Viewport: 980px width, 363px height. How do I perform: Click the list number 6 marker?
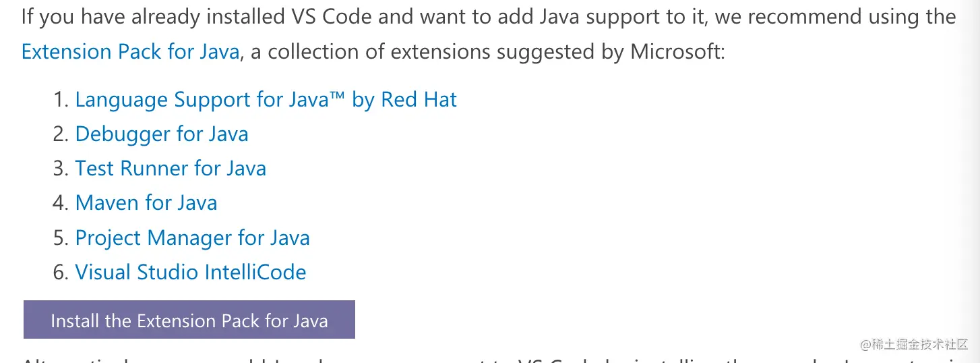click(x=61, y=273)
